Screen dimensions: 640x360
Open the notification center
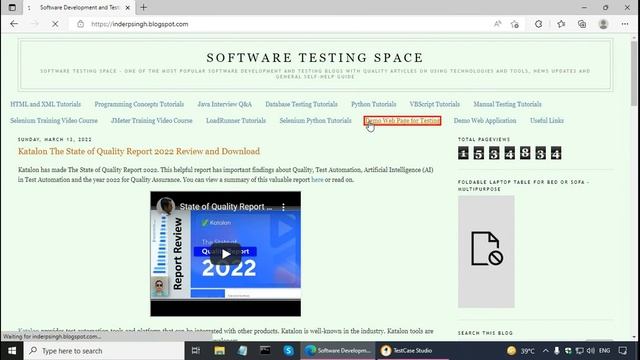(x=623, y=351)
